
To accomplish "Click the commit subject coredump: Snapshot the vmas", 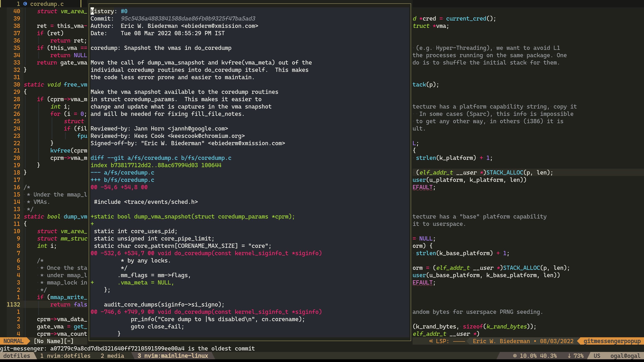I will 161,48.
